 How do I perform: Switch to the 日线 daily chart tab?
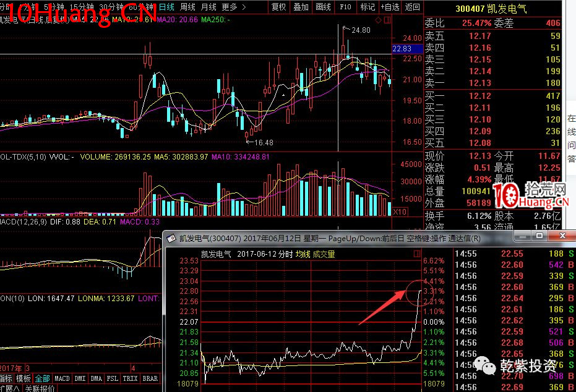[166, 7]
